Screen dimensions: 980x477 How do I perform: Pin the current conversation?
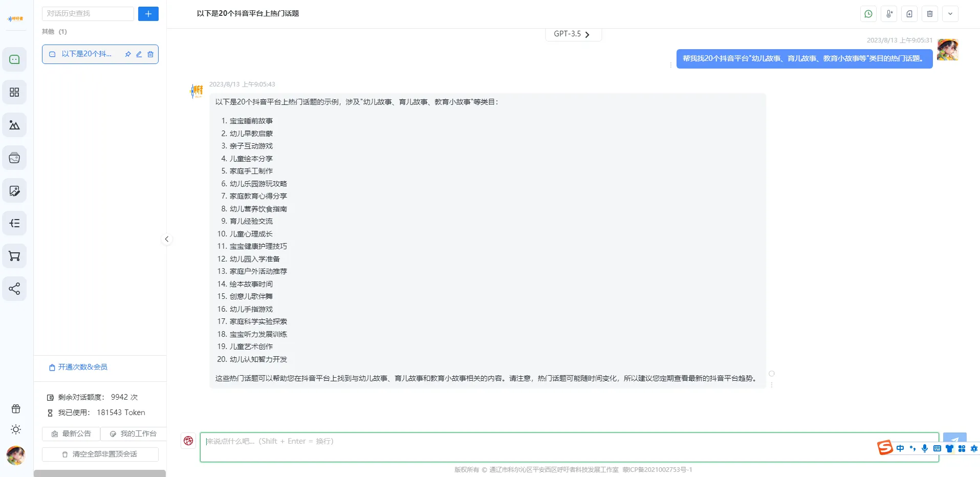128,54
